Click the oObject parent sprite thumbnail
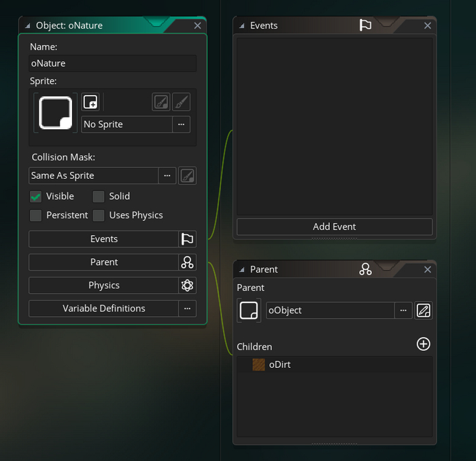 249,311
